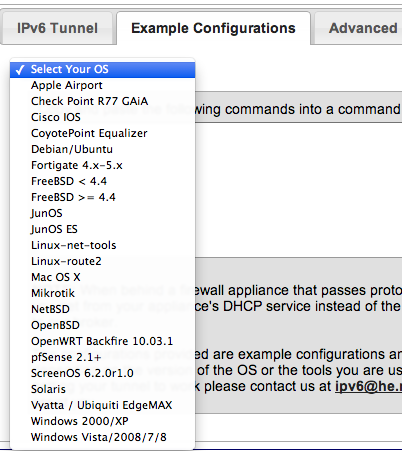Select Fortigate 4.x-5.x option
The image size is (402, 451).
pos(102,165)
